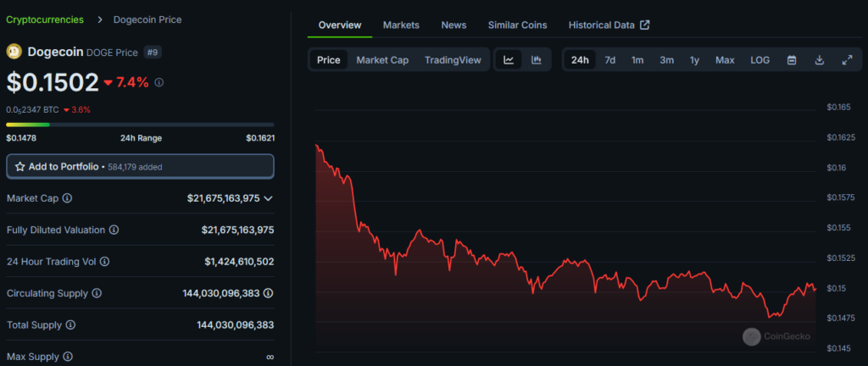Click external link icon beside Historical Data
The width and height of the screenshot is (868, 366).
pos(645,25)
